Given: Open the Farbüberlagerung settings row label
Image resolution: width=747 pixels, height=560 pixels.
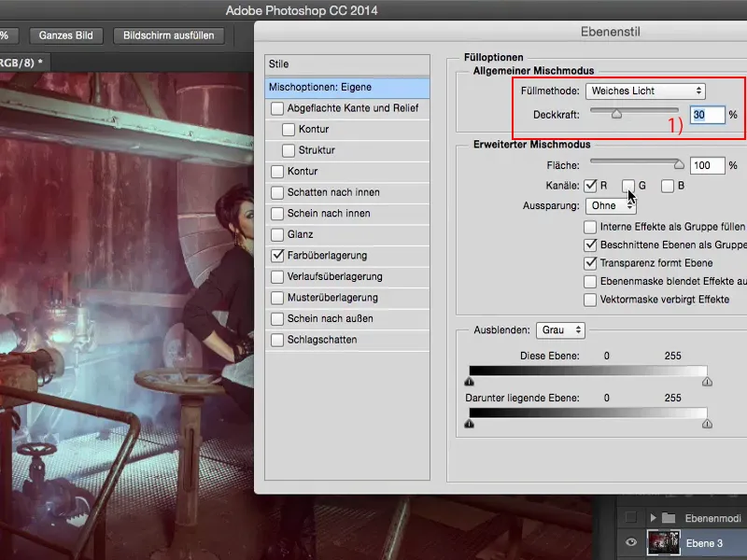Looking at the screenshot, I should point(328,255).
